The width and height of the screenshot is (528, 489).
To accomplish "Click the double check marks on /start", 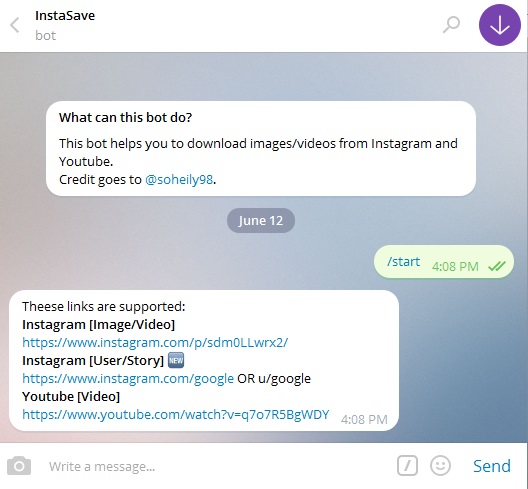I will point(497,266).
